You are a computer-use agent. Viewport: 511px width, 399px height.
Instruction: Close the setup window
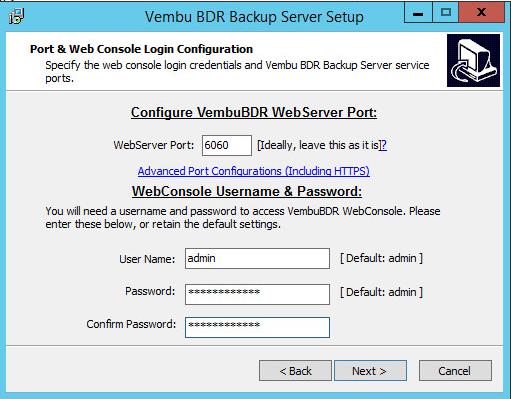pos(481,13)
